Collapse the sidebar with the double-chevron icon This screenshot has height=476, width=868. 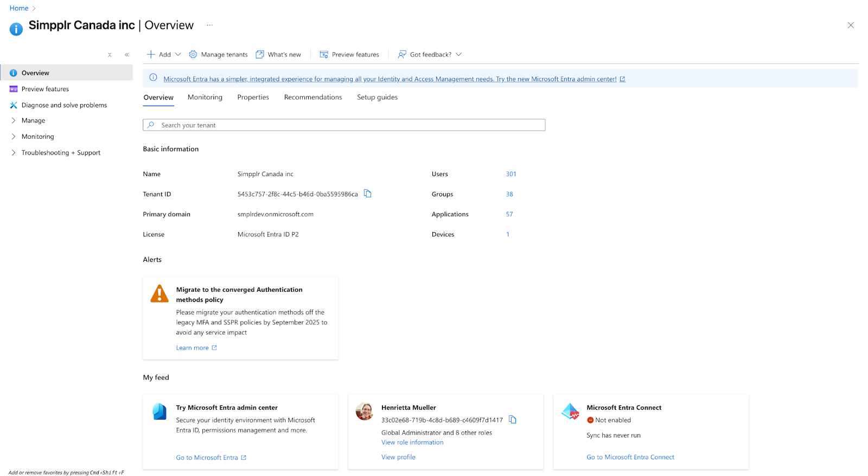pyautogui.click(x=127, y=55)
